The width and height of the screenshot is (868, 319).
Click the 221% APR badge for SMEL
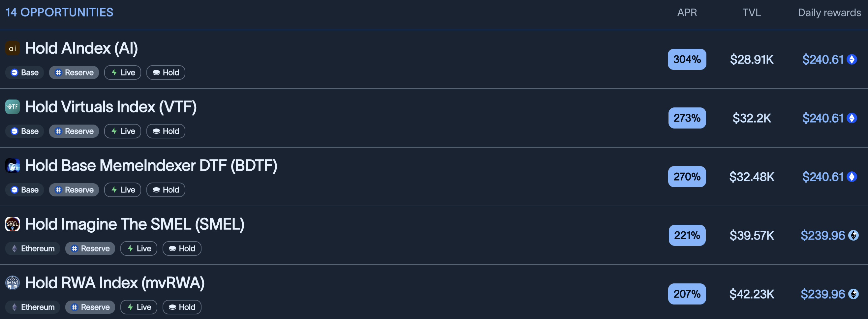click(687, 235)
